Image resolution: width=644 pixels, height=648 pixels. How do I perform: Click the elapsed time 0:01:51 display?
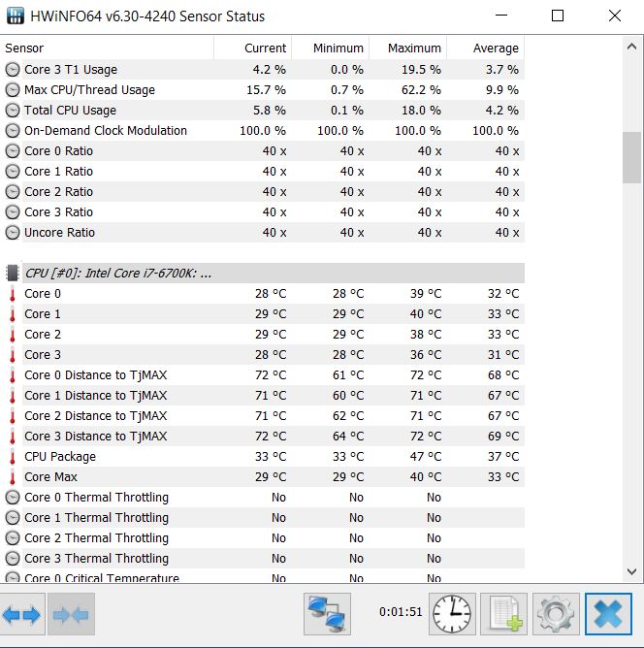(401, 612)
